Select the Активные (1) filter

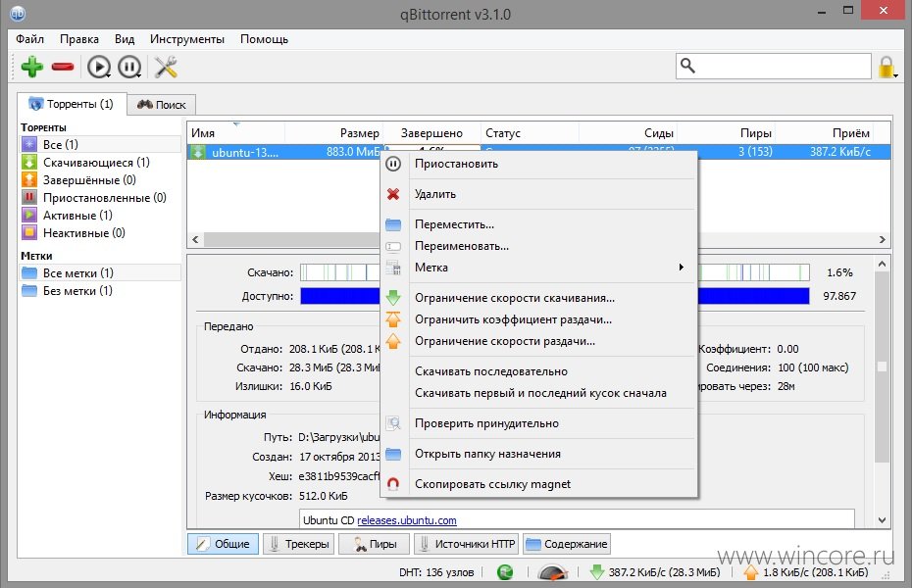(101, 215)
